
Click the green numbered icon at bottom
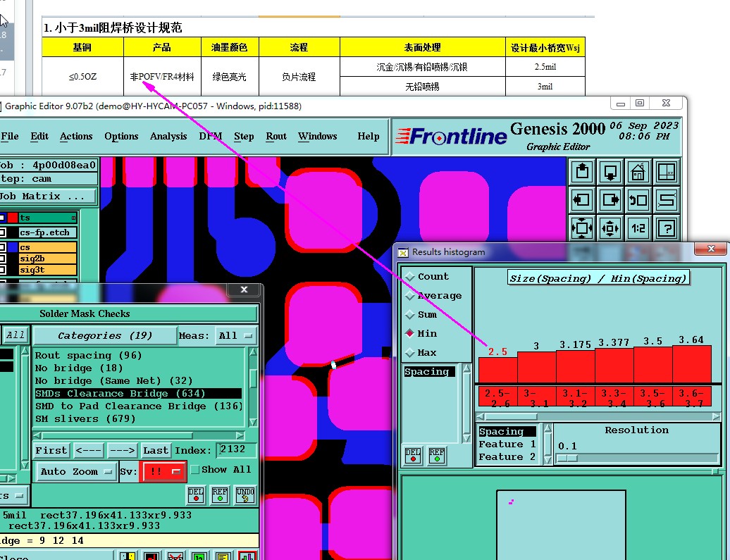(x=199, y=556)
